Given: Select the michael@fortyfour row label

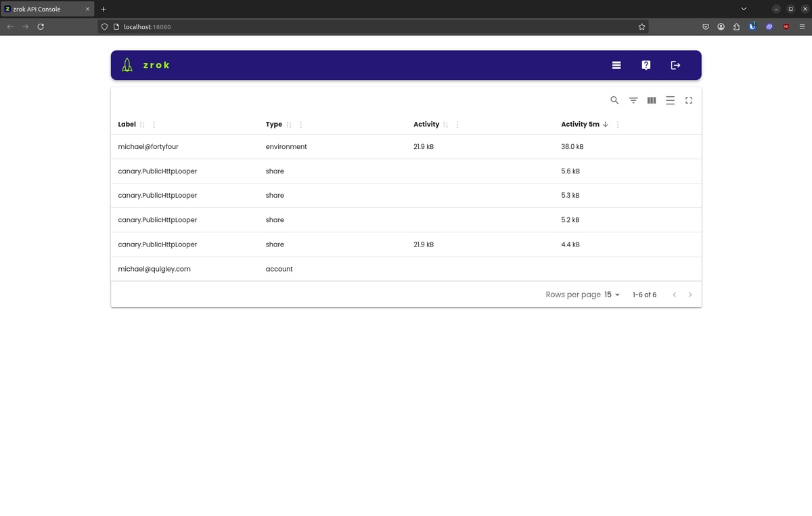Looking at the screenshot, I should pyautogui.click(x=148, y=146).
